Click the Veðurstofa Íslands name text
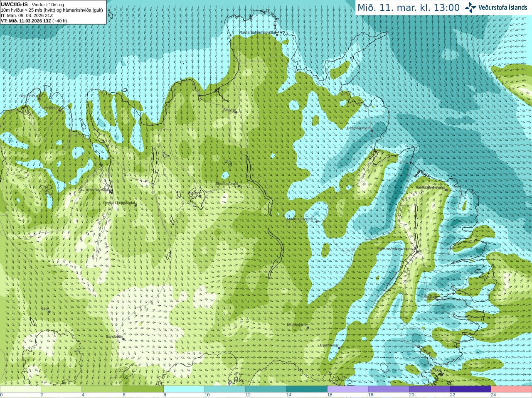532x398 pixels. (x=503, y=7)
